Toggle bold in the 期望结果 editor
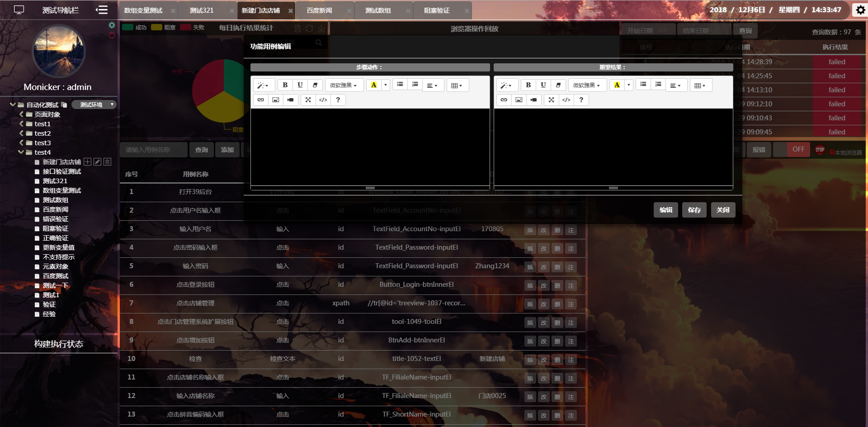Viewport: 868px width, 427px height. tap(528, 85)
